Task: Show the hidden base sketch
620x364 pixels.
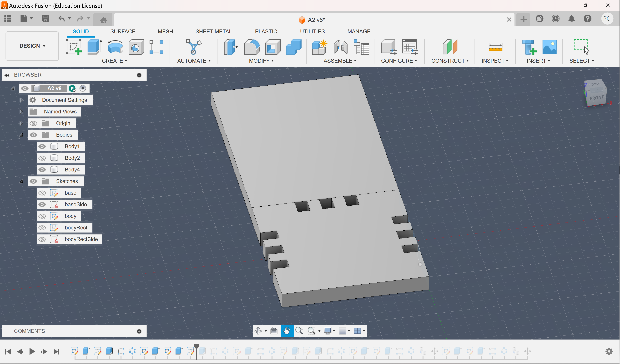Action: click(x=42, y=193)
